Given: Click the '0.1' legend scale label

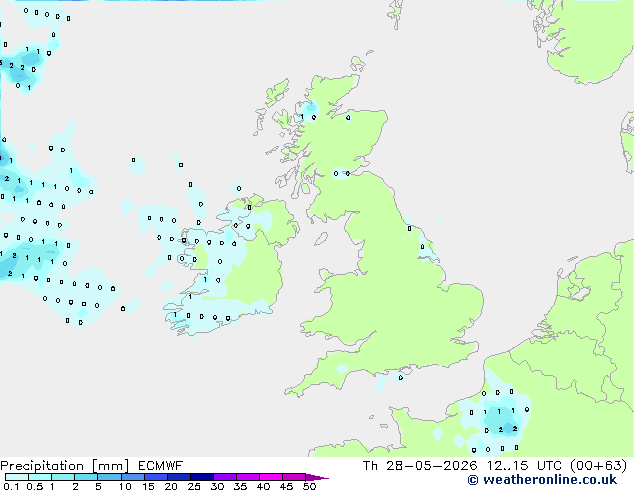Looking at the screenshot, I should point(11,486).
